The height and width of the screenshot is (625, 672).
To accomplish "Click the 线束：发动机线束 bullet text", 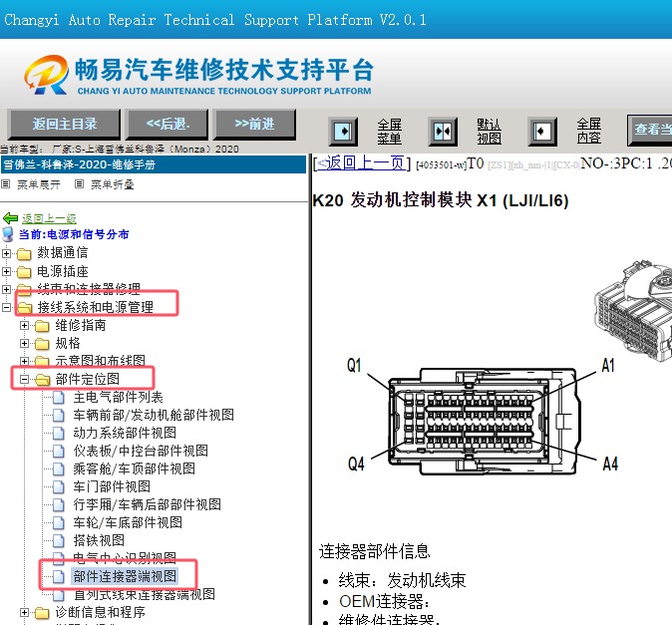I will pos(402,581).
